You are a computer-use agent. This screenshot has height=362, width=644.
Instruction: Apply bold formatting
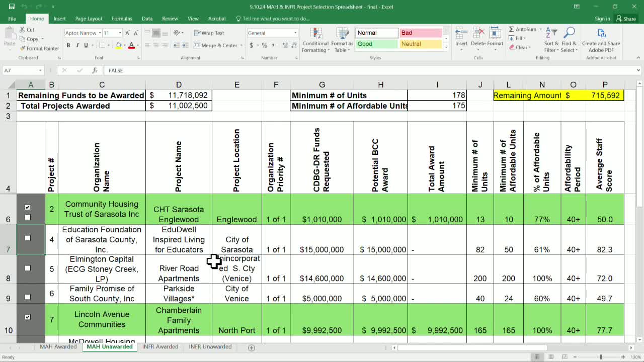[68, 45]
